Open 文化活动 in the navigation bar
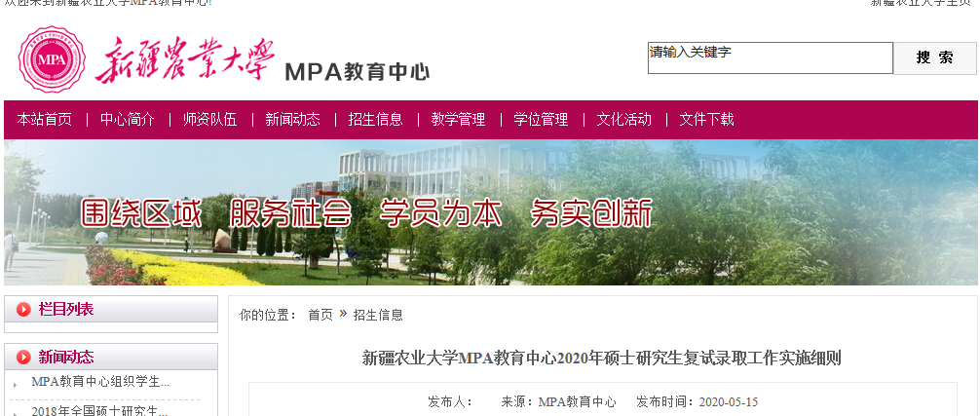Screen dimensions: 980x416 [x=623, y=119]
